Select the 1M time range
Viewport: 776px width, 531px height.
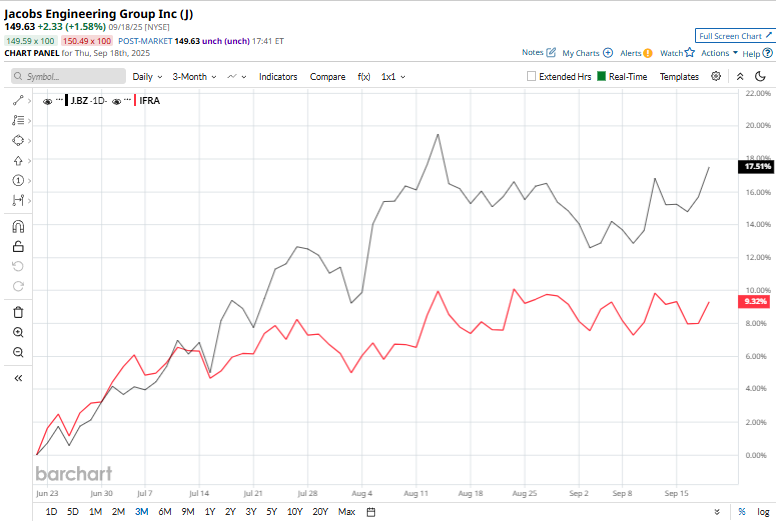click(x=96, y=512)
